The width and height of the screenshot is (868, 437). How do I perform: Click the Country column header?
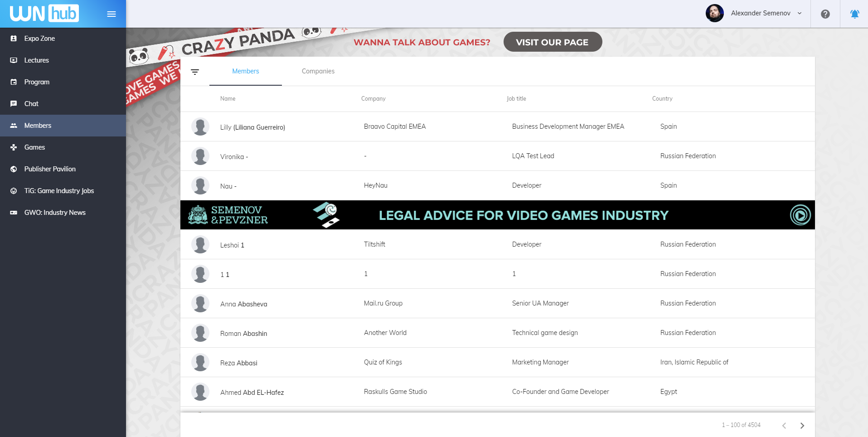(x=662, y=99)
